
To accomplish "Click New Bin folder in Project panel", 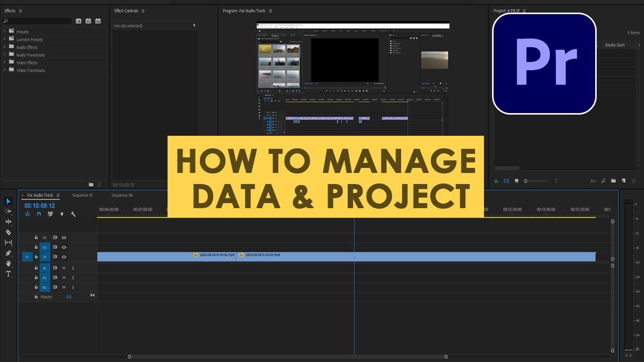I will click(613, 181).
